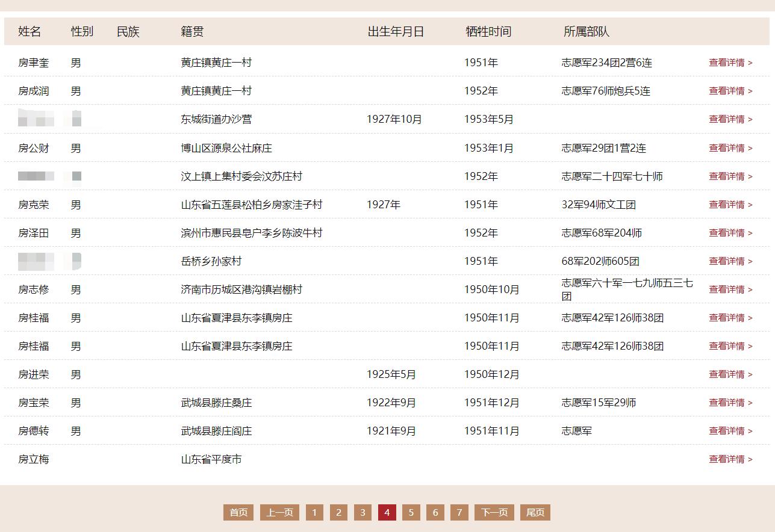
Task: Go to the first page via 首页
Action: (x=238, y=512)
